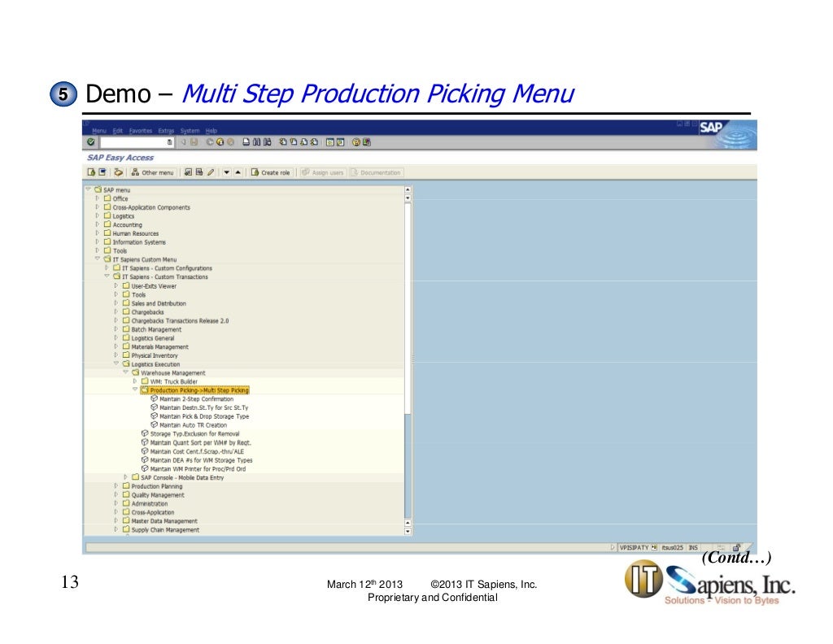
Task: Open the Favorites menu
Action: point(140,131)
